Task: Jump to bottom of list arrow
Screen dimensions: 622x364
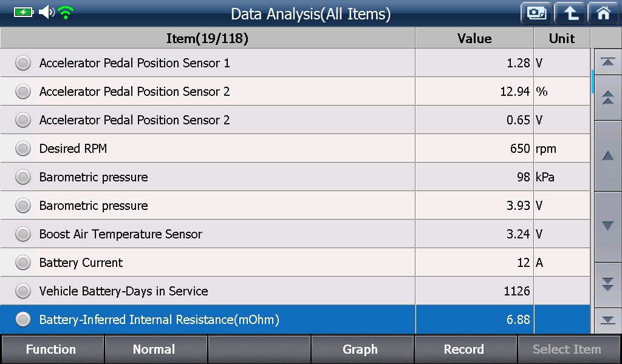Action: 607,320
